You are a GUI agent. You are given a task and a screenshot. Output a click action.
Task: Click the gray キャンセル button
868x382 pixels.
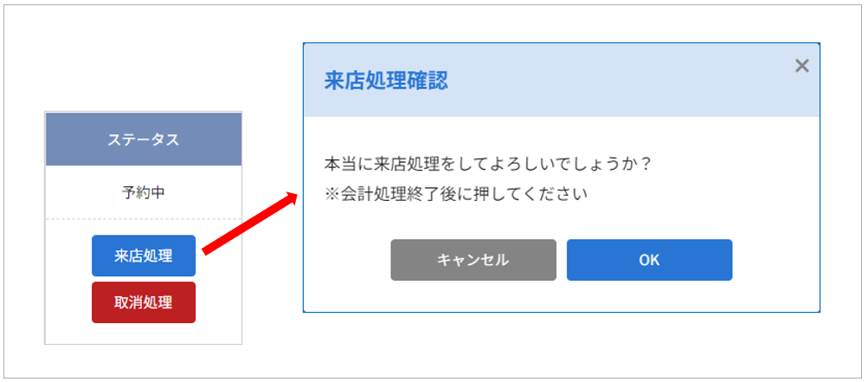point(473,260)
